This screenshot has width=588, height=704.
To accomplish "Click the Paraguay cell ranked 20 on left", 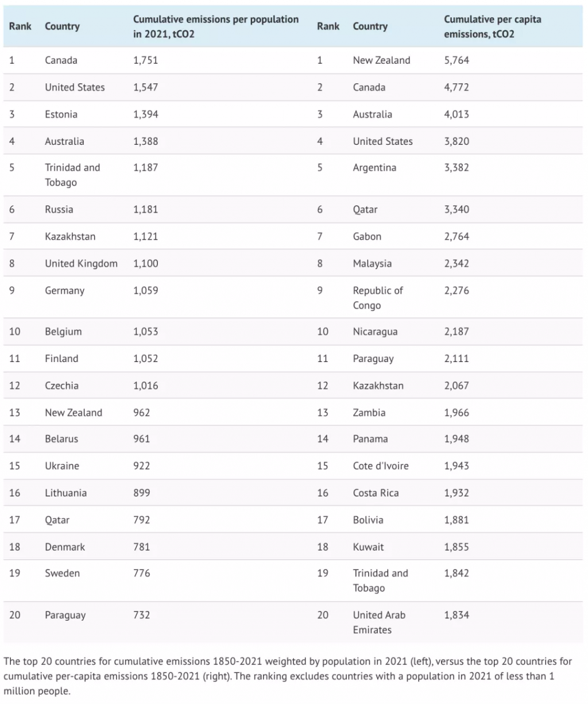I will (x=65, y=615).
